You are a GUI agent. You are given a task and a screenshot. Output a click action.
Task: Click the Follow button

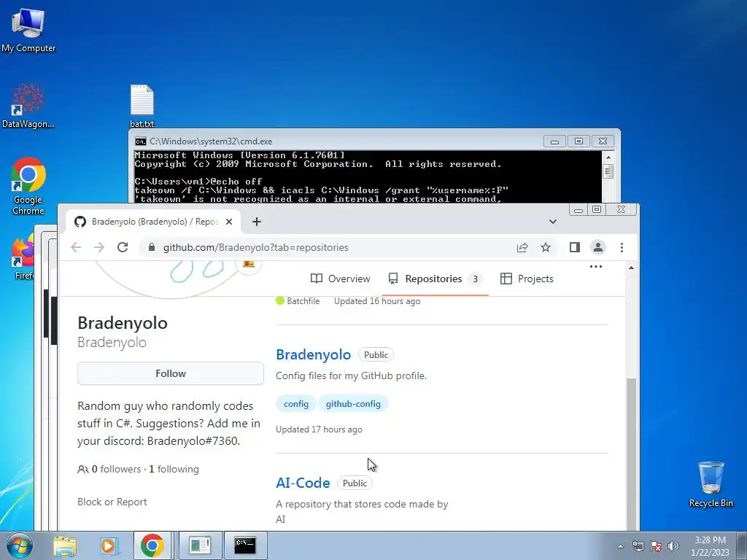(171, 373)
